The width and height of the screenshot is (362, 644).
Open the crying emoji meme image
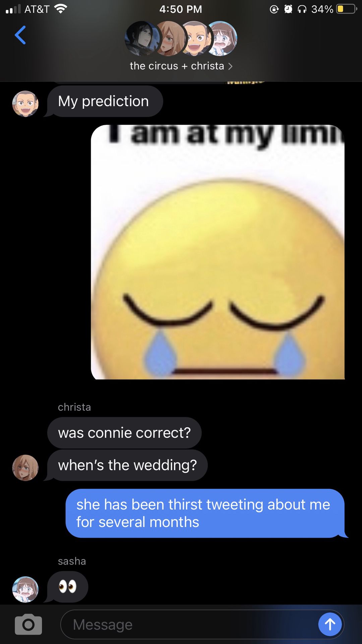(218, 252)
